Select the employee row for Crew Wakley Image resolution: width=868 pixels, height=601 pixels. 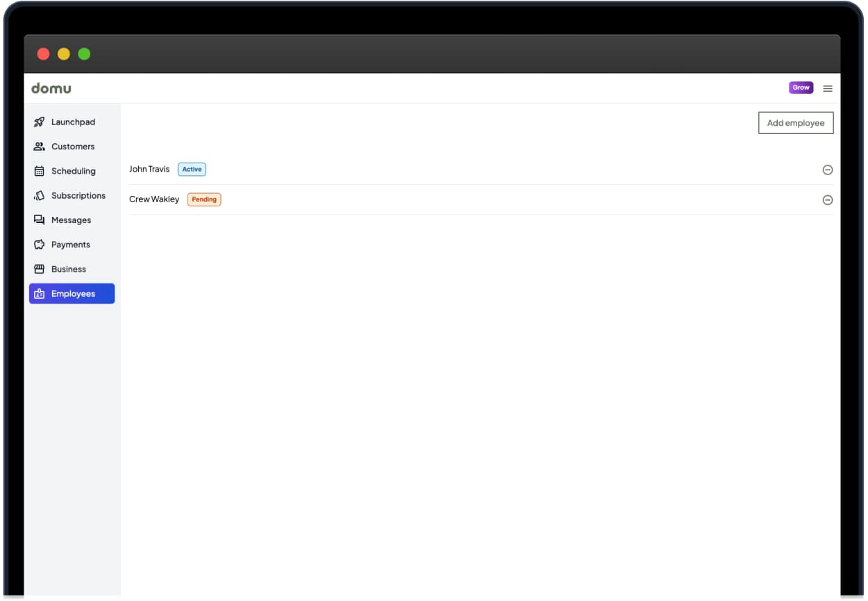417,199
